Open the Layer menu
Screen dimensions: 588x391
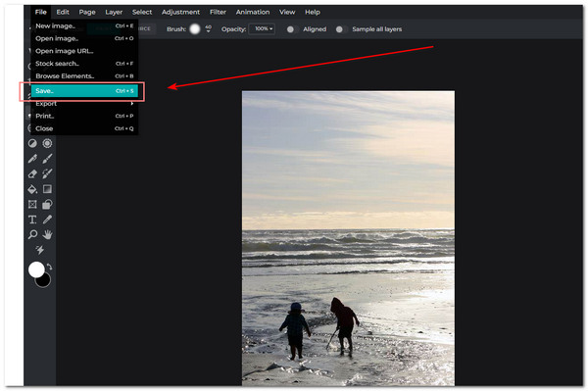(114, 12)
